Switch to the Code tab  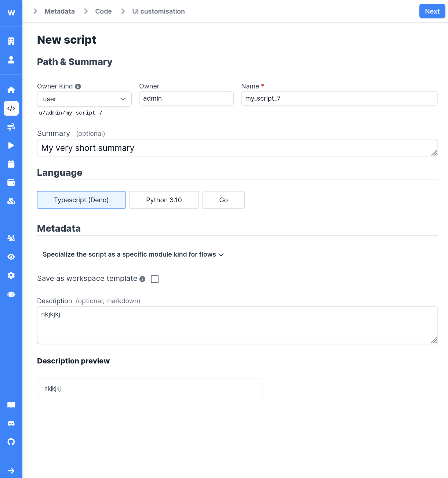point(103,11)
